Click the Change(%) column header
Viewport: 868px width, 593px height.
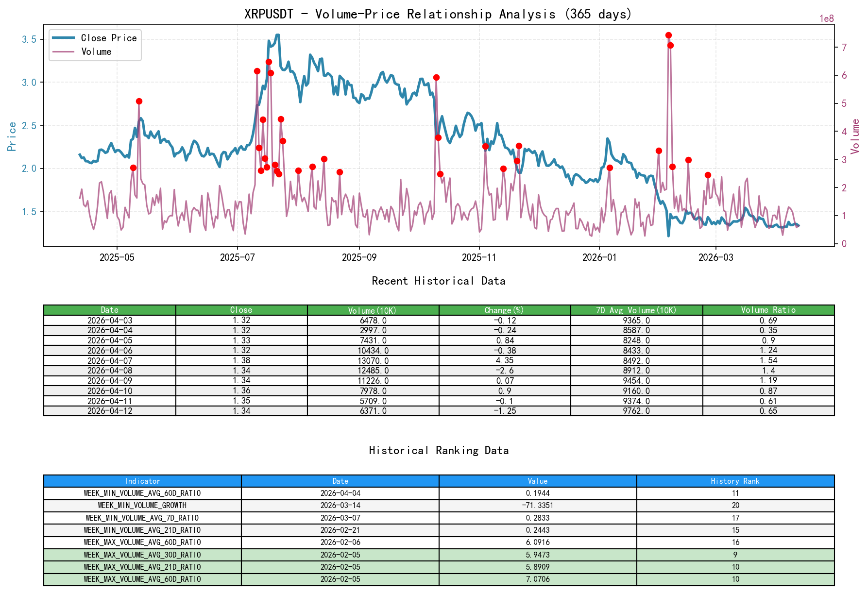(x=505, y=310)
